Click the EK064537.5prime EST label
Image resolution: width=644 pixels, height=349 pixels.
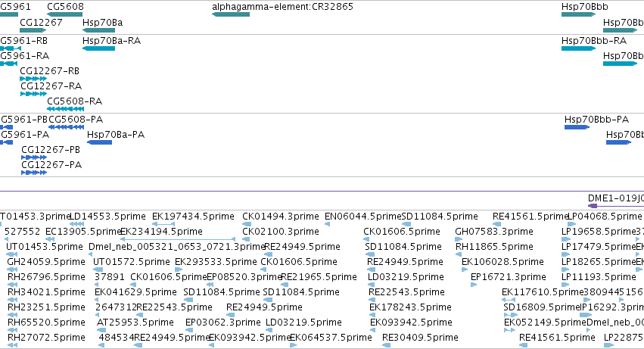(x=331, y=338)
